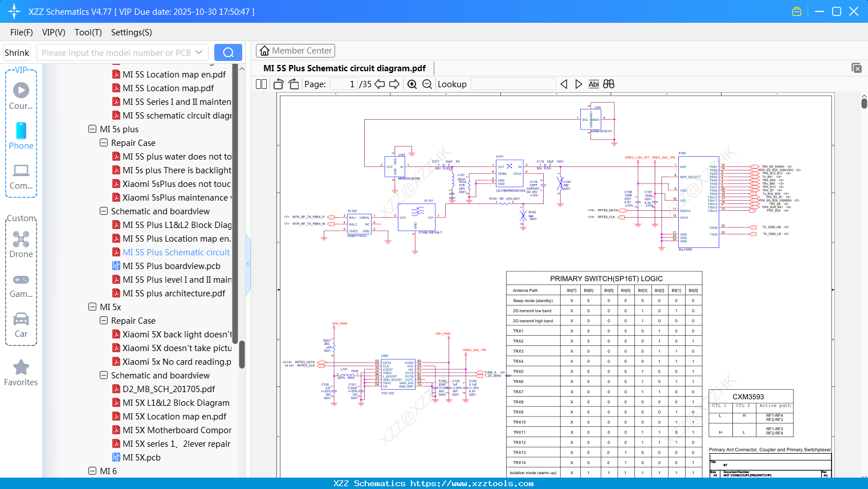Open the Phone section in the VIP sidebar
Image resolution: width=868 pixels, height=489 pixels.
point(21,136)
